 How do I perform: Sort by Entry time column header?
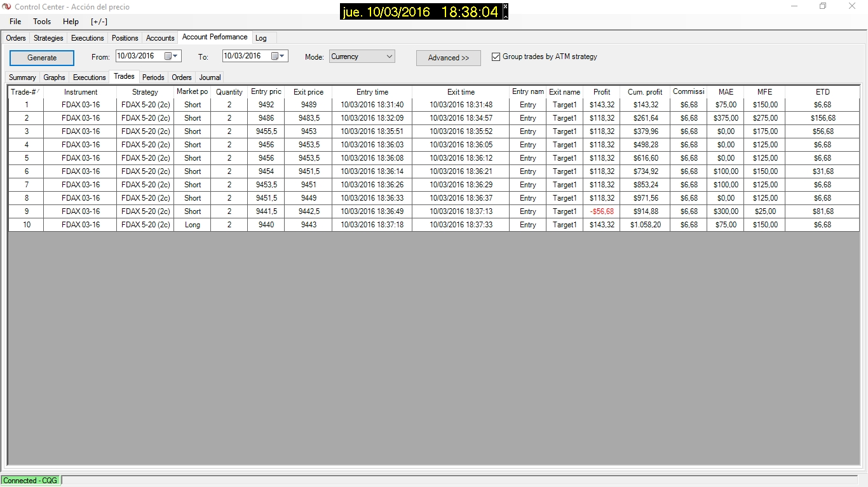[372, 92]
